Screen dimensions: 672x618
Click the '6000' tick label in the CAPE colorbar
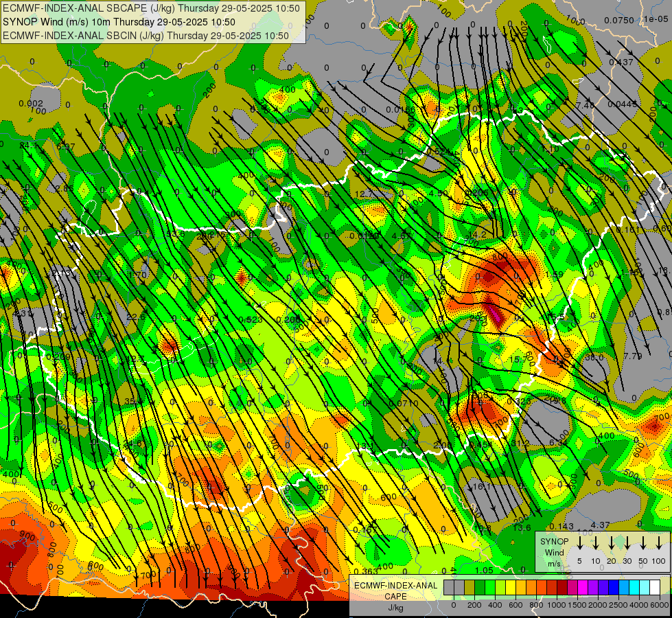660,605
